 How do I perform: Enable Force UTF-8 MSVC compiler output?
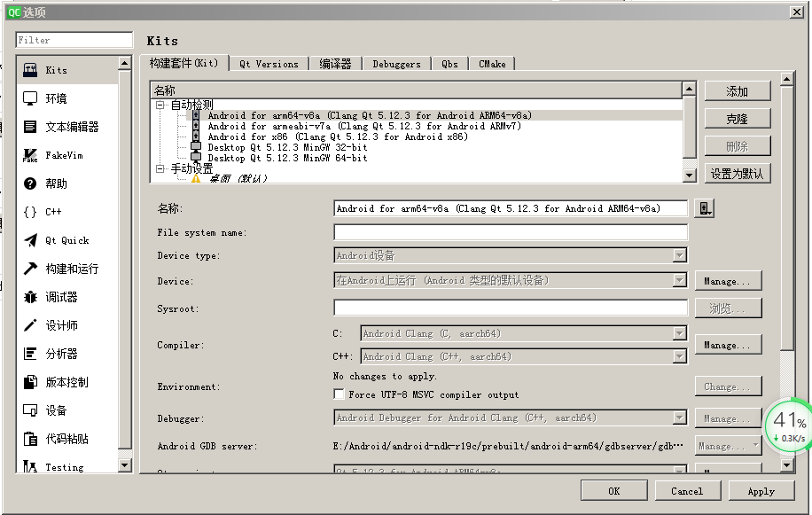(339, 394)
